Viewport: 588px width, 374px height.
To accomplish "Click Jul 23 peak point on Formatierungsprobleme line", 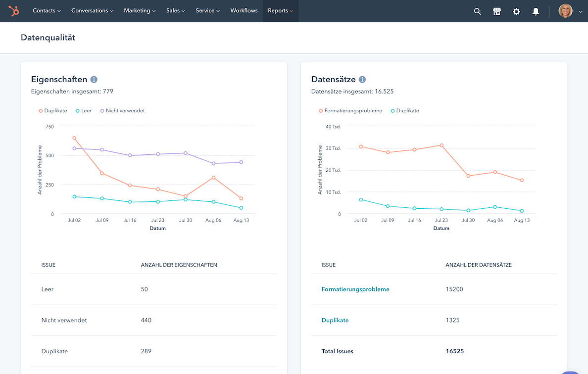I will click(x=441, y=145).
